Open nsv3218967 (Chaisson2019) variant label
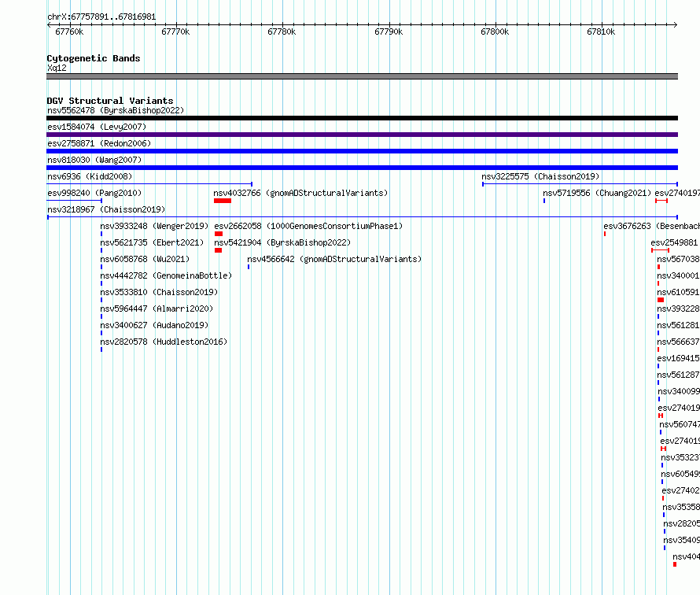 tap(106, 209)
